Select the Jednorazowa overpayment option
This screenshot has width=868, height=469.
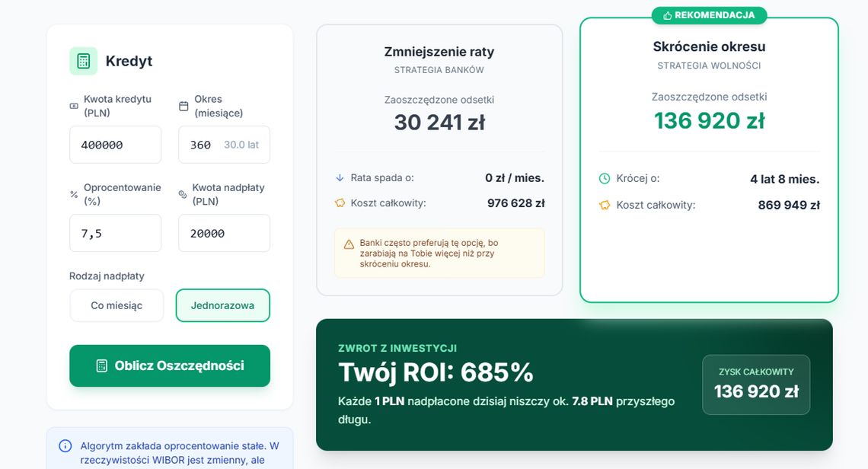coord(223,305)
